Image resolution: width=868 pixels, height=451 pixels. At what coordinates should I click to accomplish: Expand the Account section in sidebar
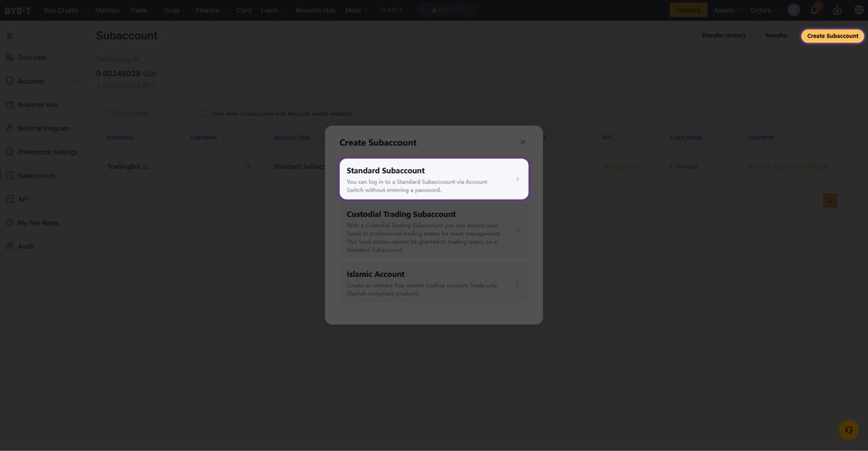[30, 81]
